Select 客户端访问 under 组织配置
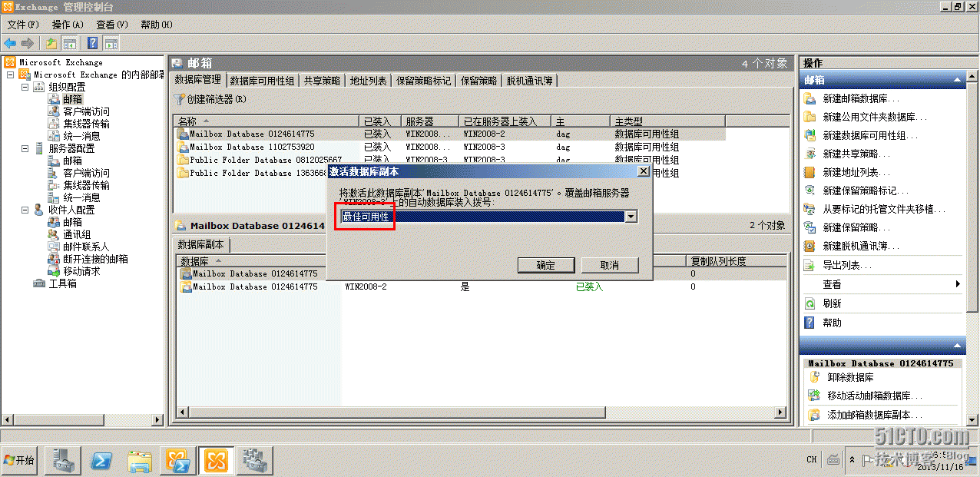 [x=86, y=111]
